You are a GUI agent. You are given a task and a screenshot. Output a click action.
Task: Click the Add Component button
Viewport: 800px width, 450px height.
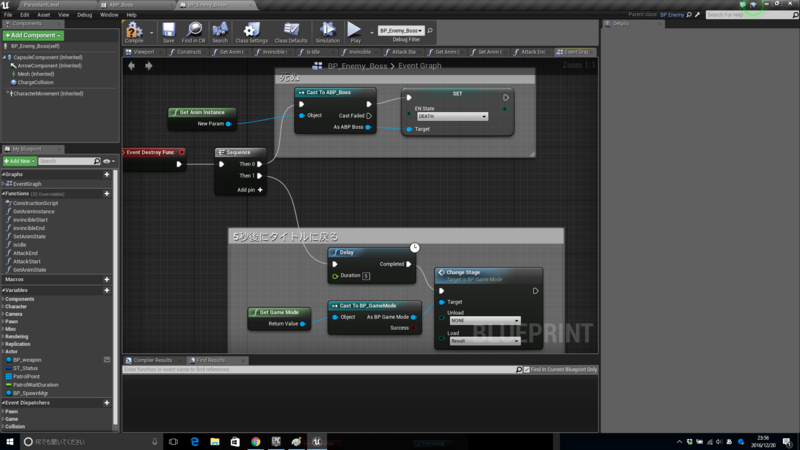[33, 35]
